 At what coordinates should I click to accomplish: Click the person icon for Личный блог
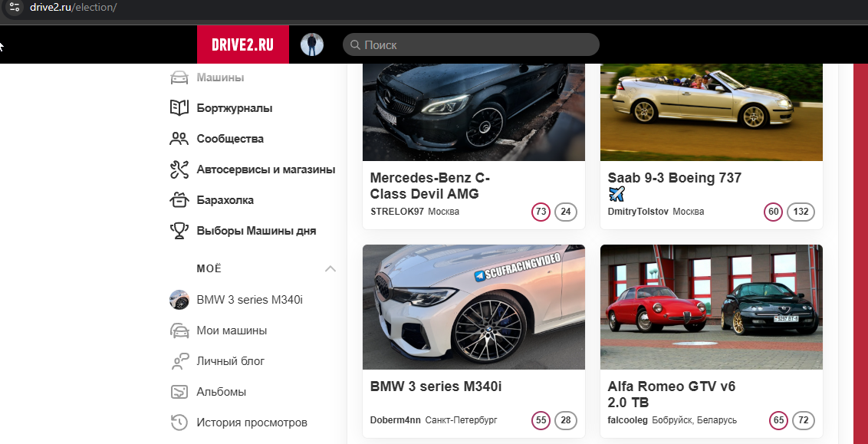pyautogui.click(x=179, y=361)
